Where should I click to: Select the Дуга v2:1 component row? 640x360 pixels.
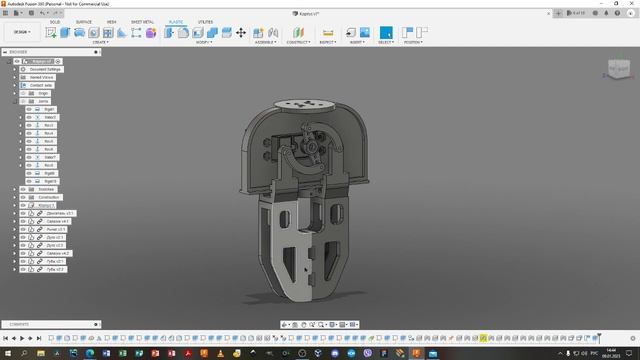click(42, 237)
